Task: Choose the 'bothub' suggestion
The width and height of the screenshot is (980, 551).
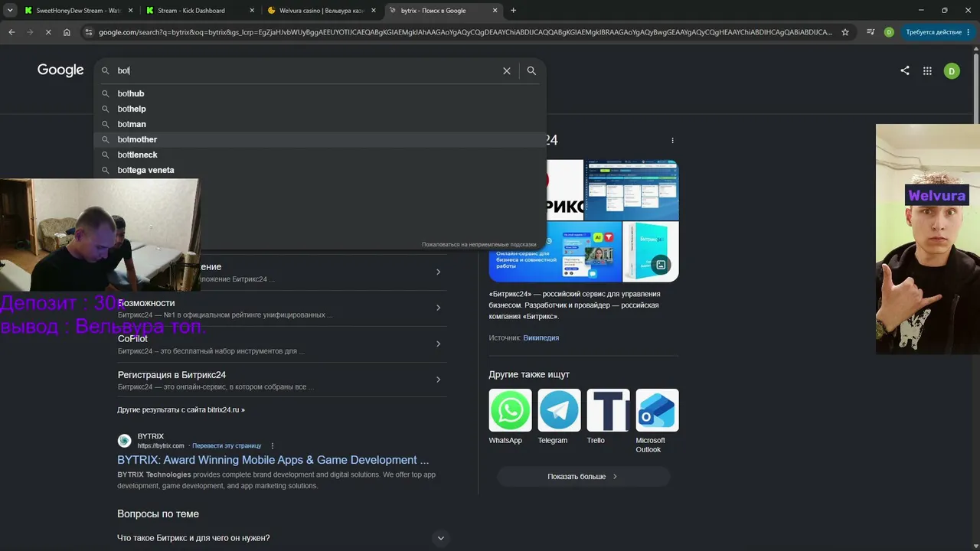Action: [320, 93]
